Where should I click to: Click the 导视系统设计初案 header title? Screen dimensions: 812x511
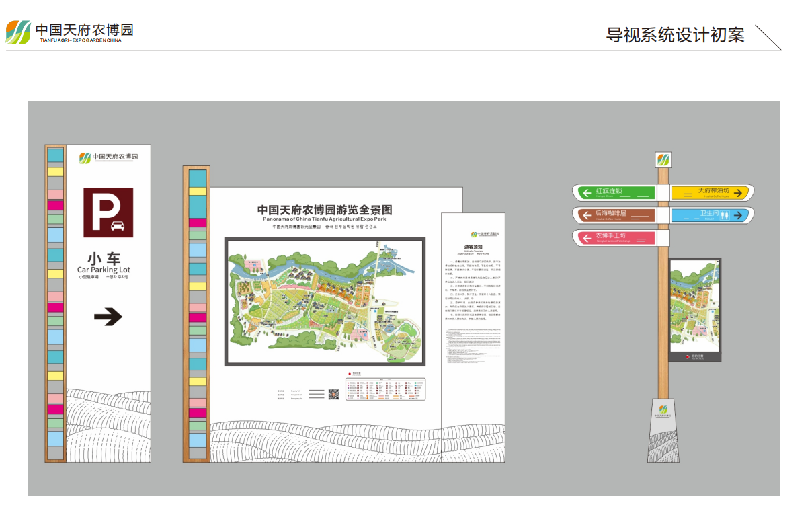(x=675, y=35)
